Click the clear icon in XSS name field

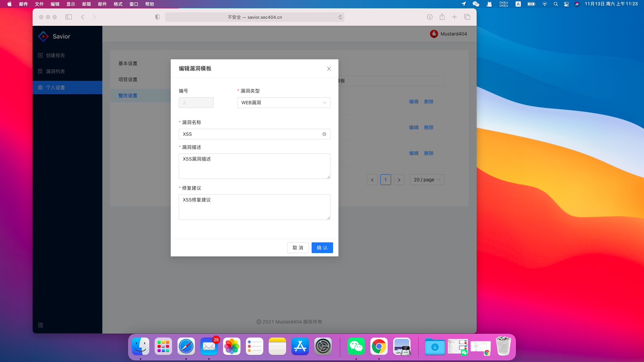pyautogui.click(x=324, y=134)
